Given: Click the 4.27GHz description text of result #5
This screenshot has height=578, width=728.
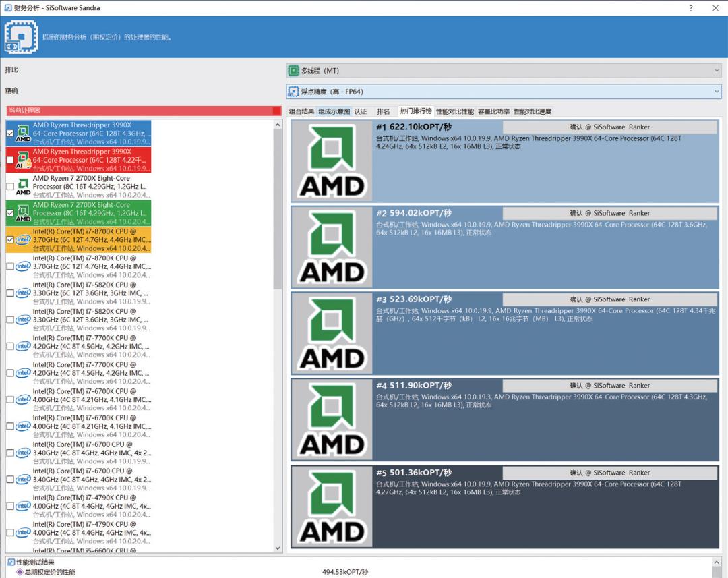Looking at the screenshot, I should (x=529, y=488).
